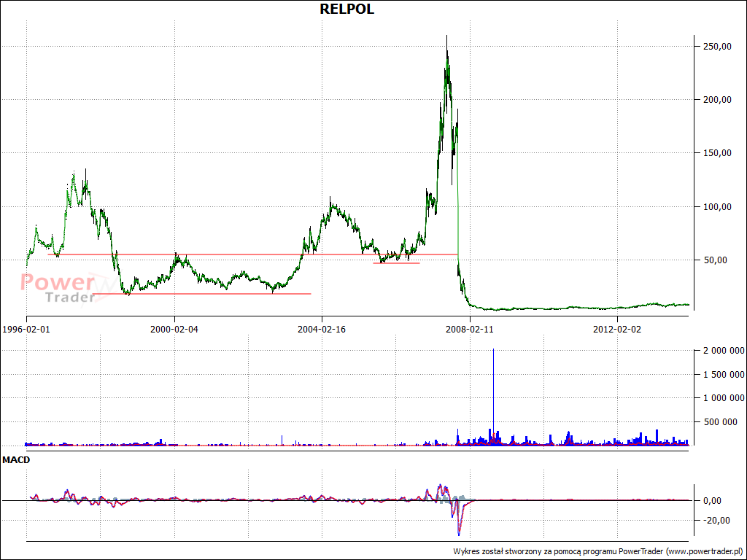Image resolution: width=747 pixels, height=560 pixels.
Task: Click the MACD indicator heading
Action: 16,460
